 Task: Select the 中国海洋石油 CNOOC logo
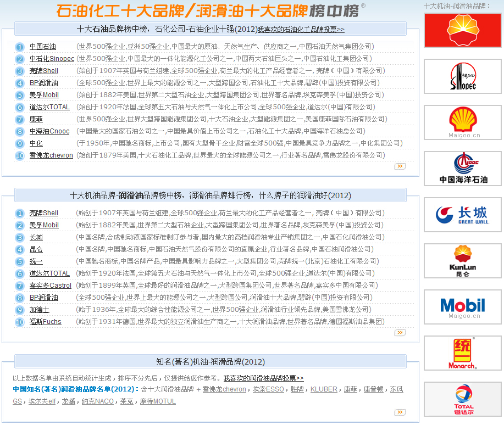pos(463,169)
